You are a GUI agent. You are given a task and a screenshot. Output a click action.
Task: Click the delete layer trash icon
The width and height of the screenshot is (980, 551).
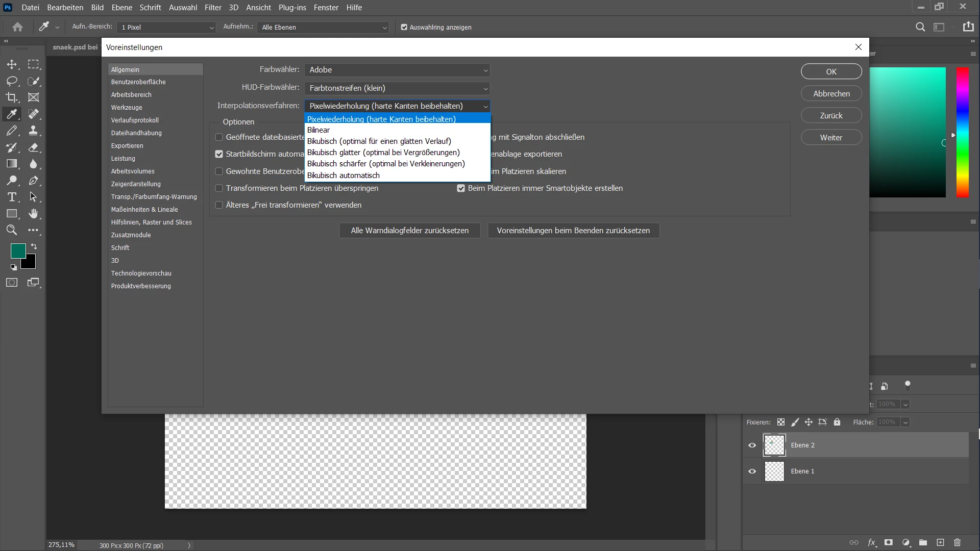(x=957, y=542)
